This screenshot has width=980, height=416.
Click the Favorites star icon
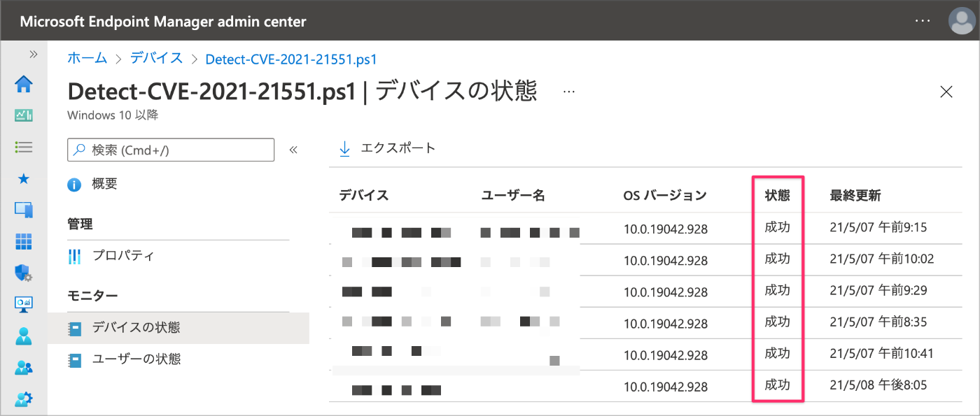pos(24,179)
